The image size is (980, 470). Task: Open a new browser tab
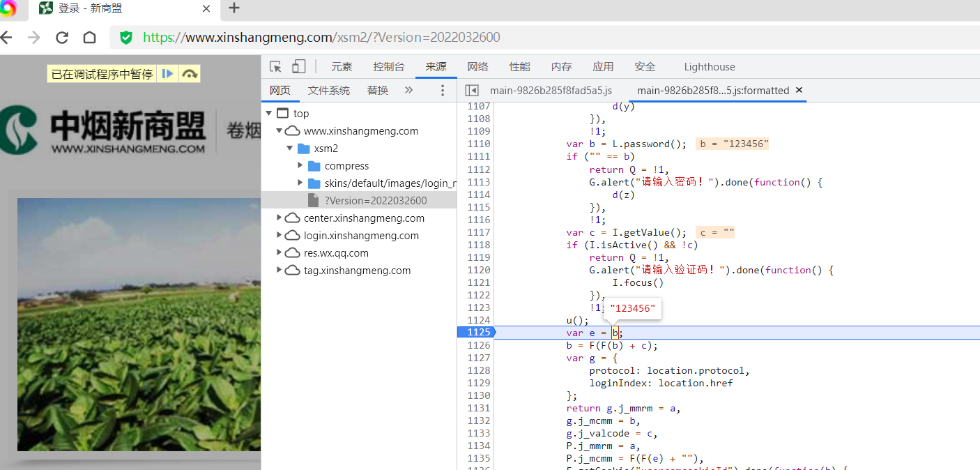coord(234,8)
